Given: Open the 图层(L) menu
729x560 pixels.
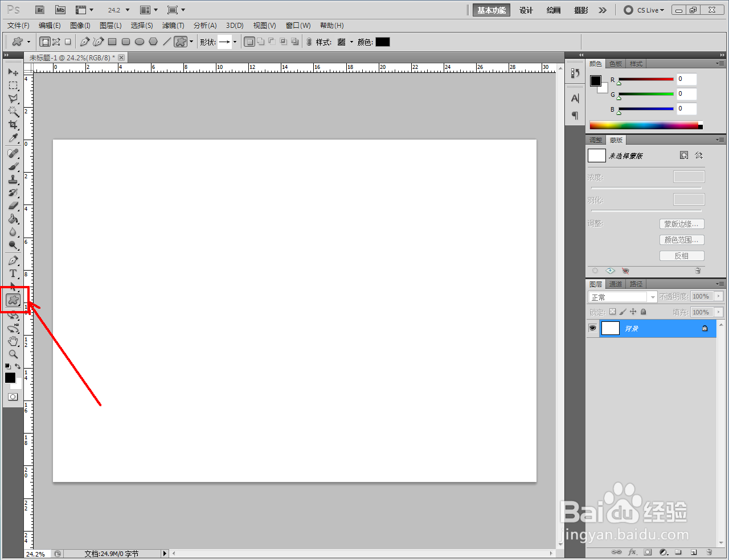Looking at the screenshot, I should [x=110, y=25].
